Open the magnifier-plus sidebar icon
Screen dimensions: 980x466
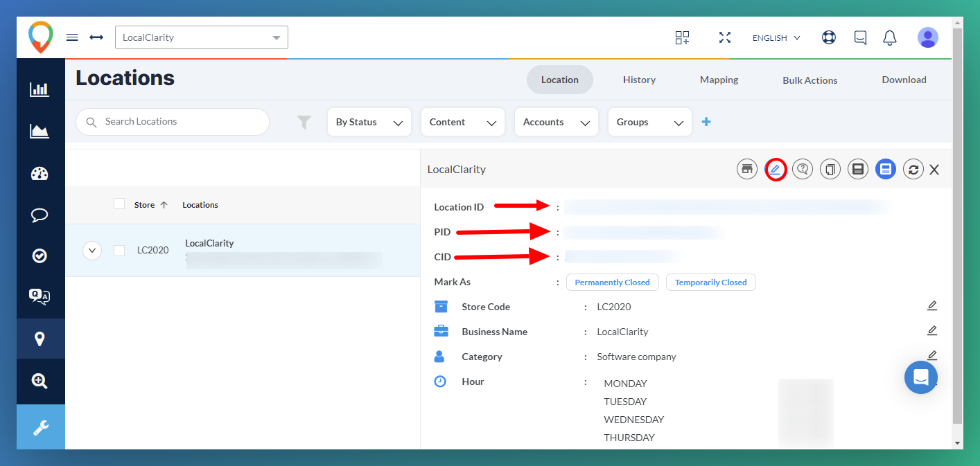(x=40, y=380)
